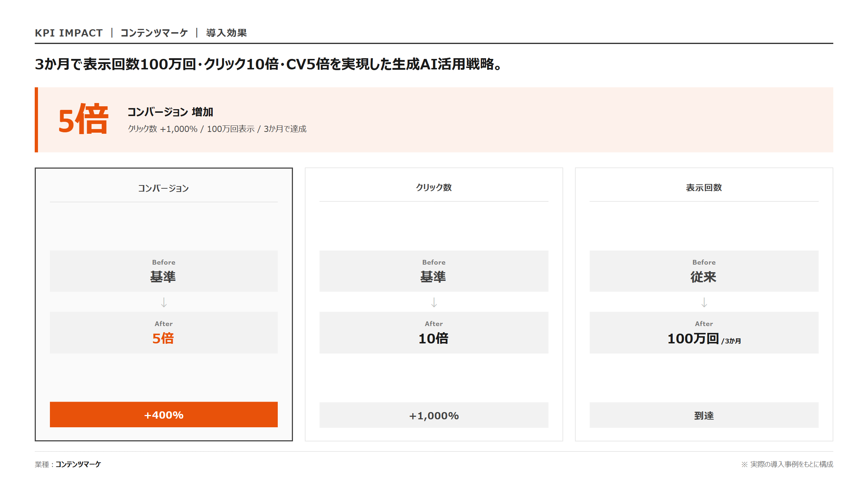
Task: Click the banner subtitle 'クリック数 +1,000% / 100万回表示'
Action: tap(217, 129)
